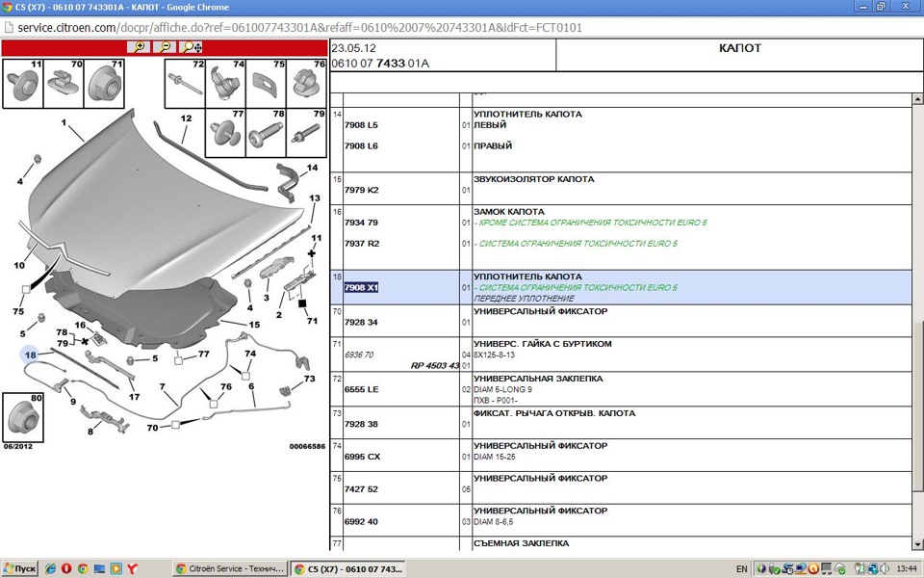The width and height of the screenshot is (924, 578).
Task: Click the parts list scrollbar thumb
Action: [917, 407]
